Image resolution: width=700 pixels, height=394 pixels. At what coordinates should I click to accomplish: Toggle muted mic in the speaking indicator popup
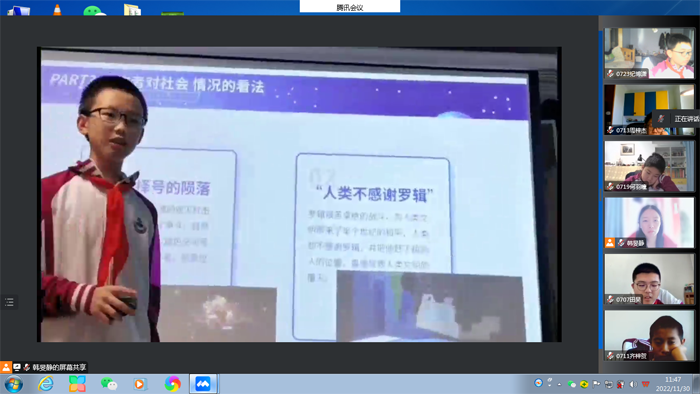click(661, 119)
